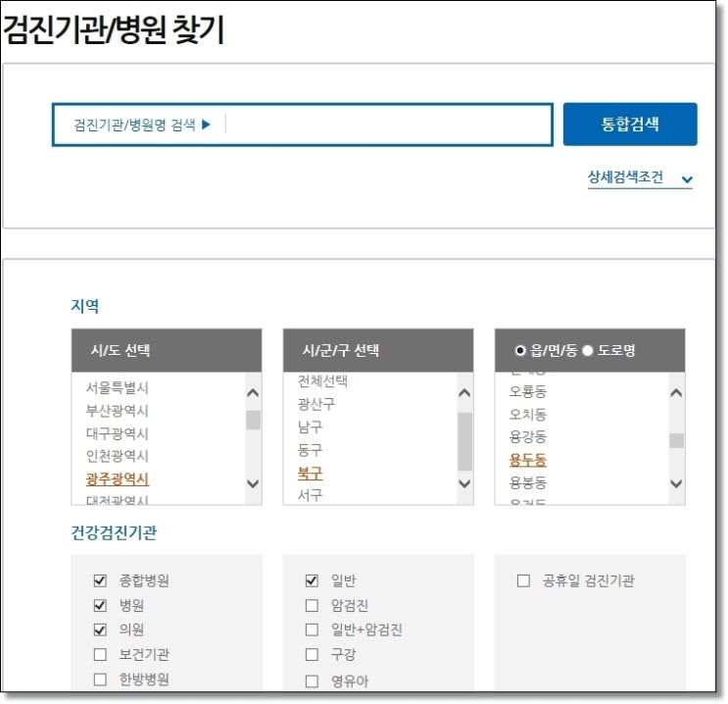Click down arrow of 시/군/구 list scrollbar
This screenshot has height=704, width=728.
coord(464,483)
